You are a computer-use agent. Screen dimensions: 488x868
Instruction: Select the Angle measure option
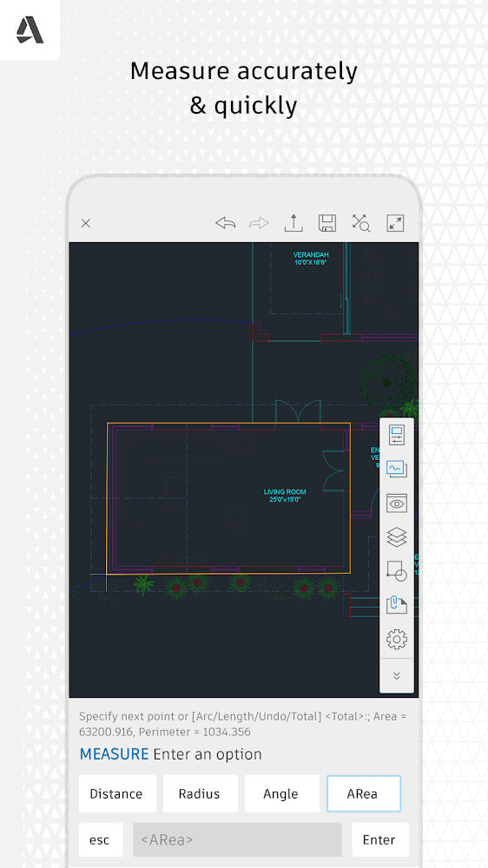(281, 794)
